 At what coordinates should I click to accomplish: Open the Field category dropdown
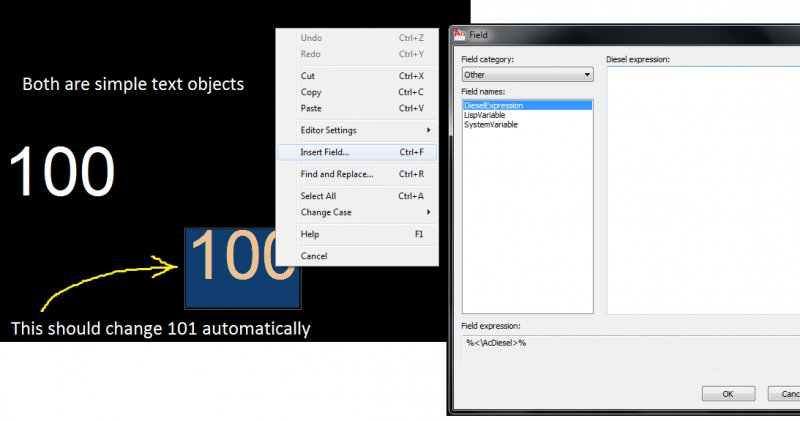tap(528, 75)
